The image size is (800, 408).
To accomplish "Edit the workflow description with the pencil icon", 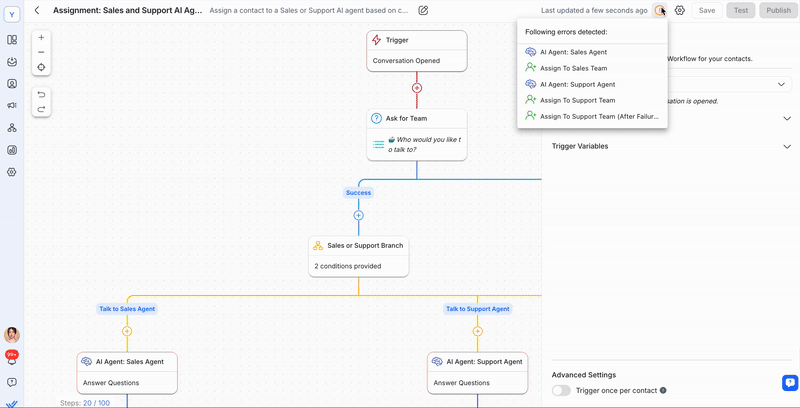I will coord(423,10).
